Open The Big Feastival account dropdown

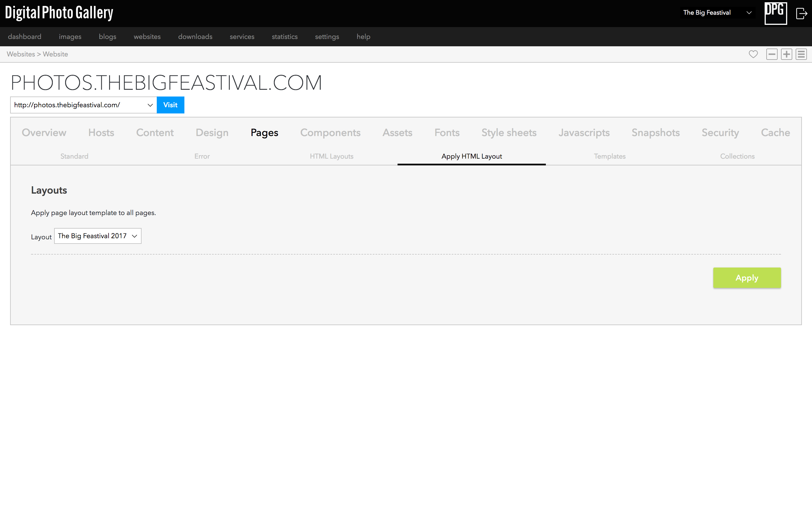click(x=717, y=13)
